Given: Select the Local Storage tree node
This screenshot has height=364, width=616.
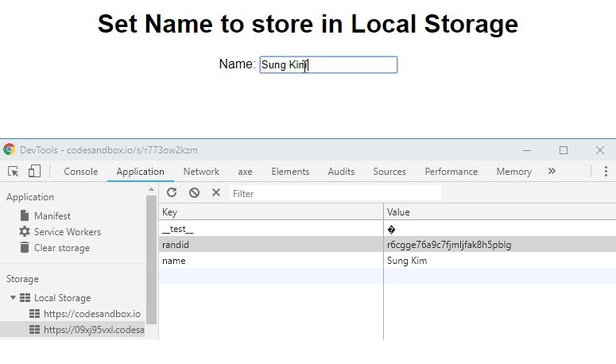Looking at the screenshot, I should coord(62,298).
